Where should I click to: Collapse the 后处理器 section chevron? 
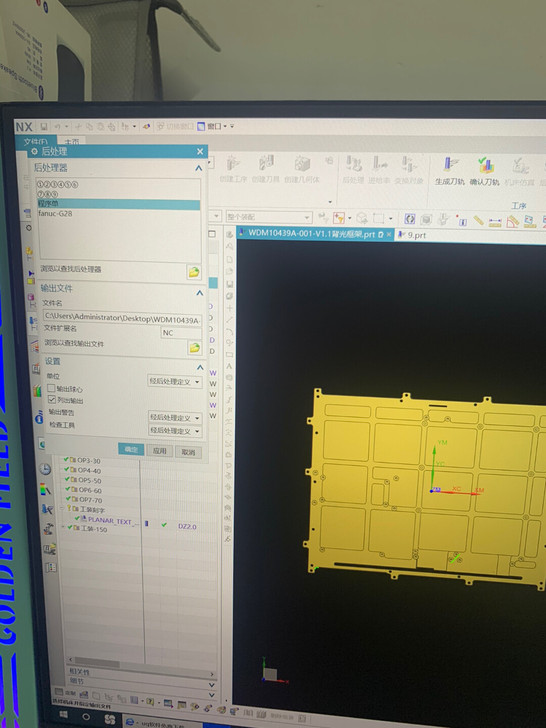pyautogui.click(x=199, y=168)
